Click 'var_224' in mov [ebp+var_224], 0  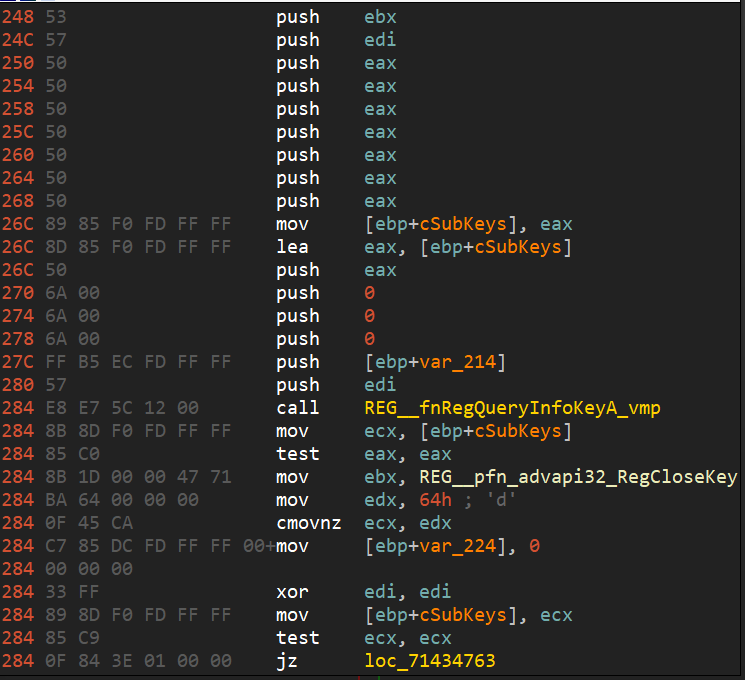coord(458,546)
